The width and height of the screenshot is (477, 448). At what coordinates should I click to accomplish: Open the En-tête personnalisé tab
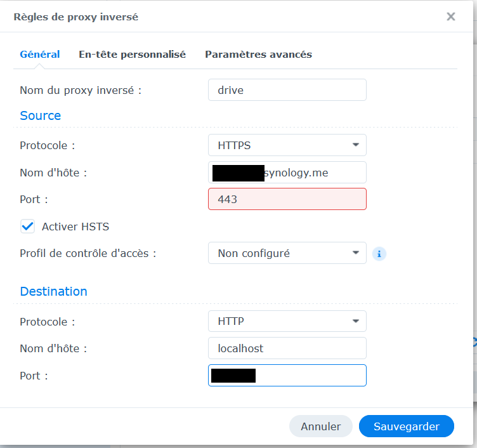pyautogui.click(x=132, y=55)
